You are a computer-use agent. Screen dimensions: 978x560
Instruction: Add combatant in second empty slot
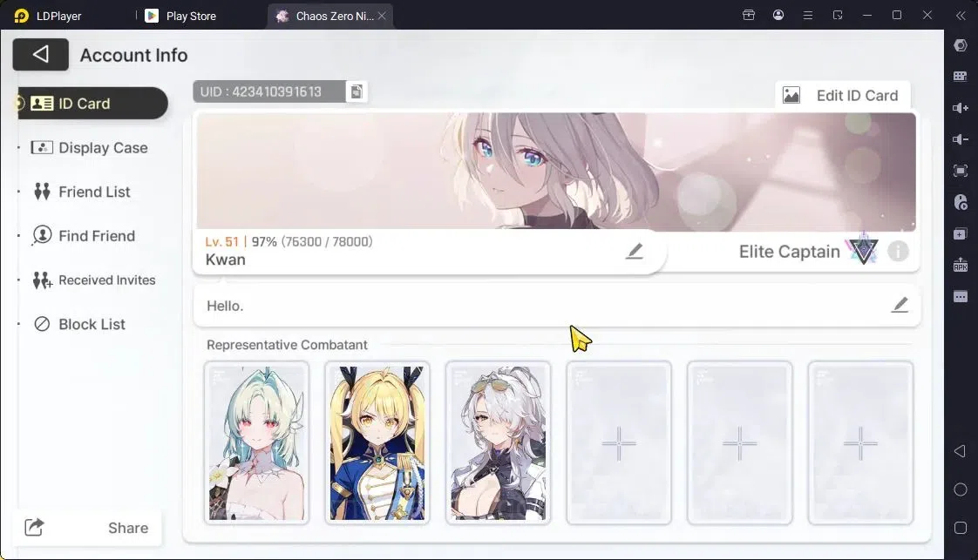pos(739,443)
